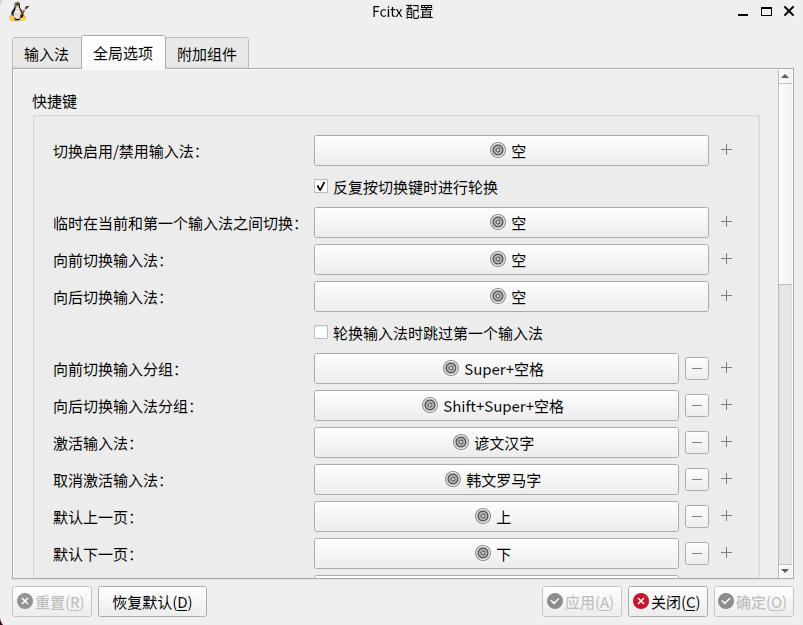Click the 重置(R) button
803x625 pixels.
pos(52,601)
